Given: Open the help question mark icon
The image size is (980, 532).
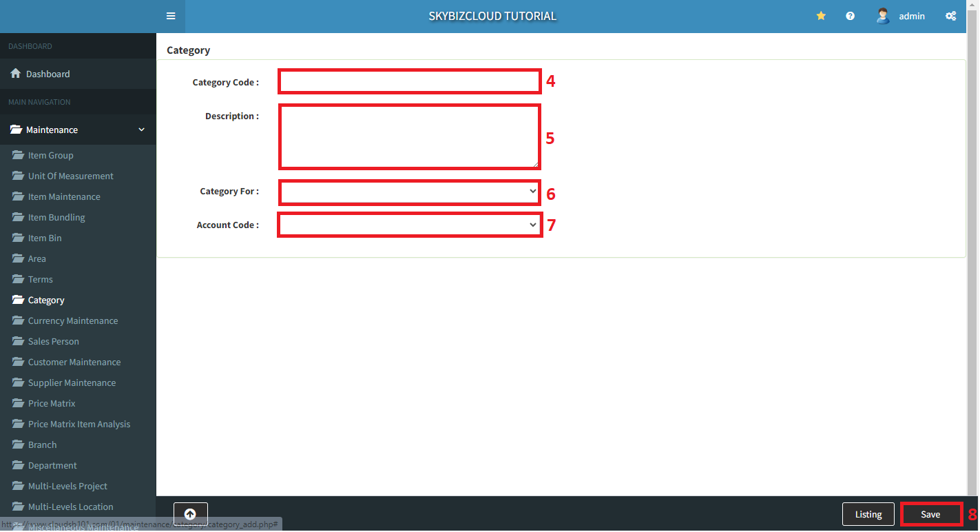Looking at the screenshot, I should click(x=851, y=16).
